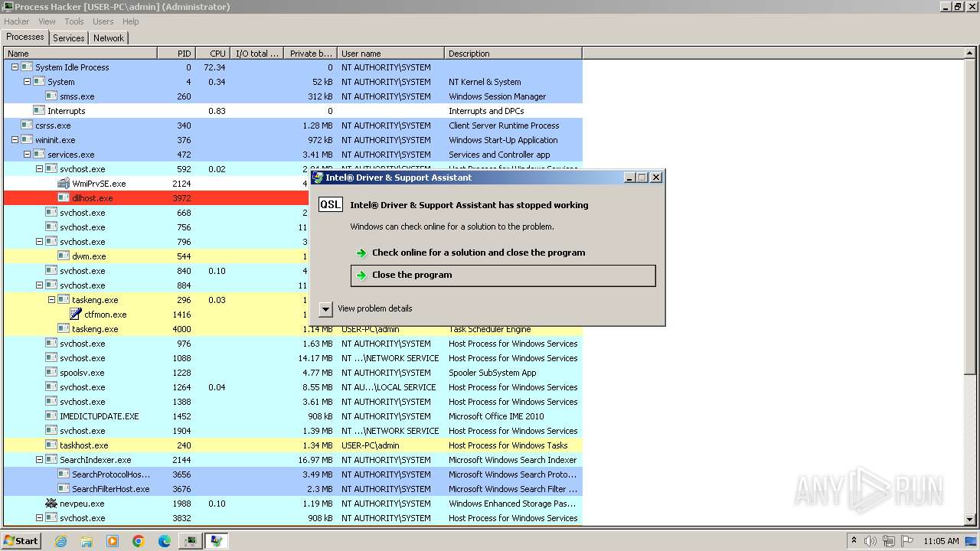Open the View menu
The height and width of the screenshot is (551, 980).
(47, 21)
